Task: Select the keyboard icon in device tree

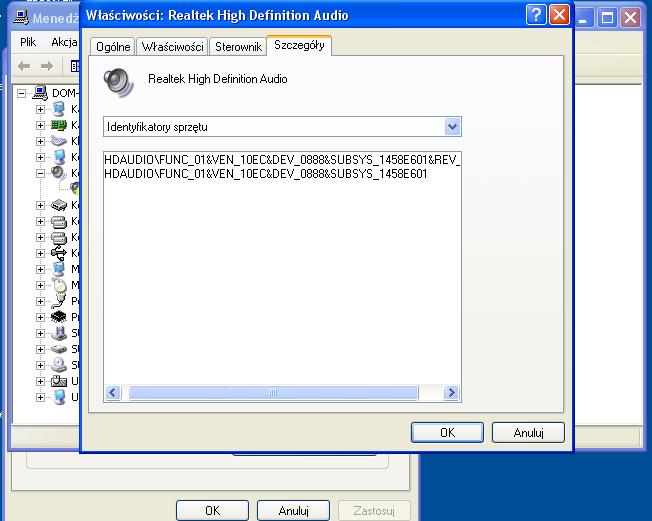Action: pos(59,141)
